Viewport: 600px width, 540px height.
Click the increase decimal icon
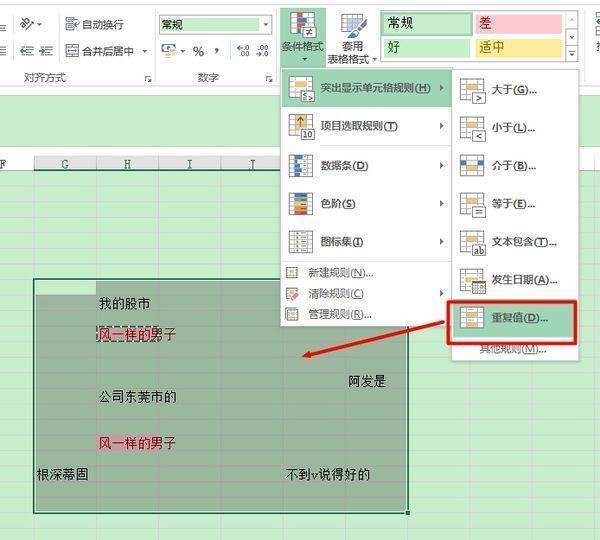coord(243,51)
